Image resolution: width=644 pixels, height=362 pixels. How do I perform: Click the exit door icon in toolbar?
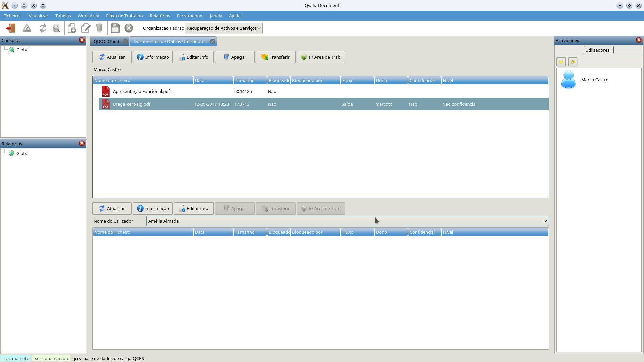[11, 28]
